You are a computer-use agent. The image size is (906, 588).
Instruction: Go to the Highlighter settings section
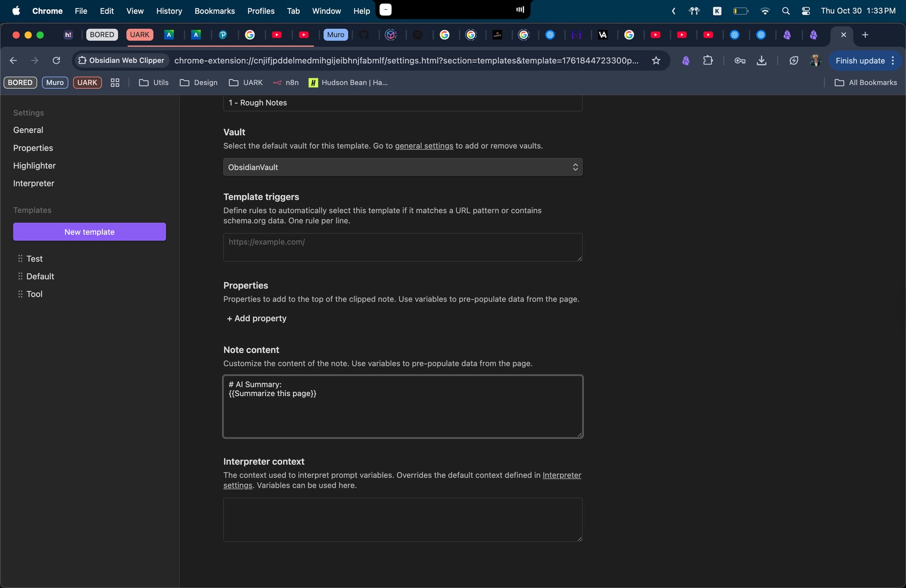(34, 166)
